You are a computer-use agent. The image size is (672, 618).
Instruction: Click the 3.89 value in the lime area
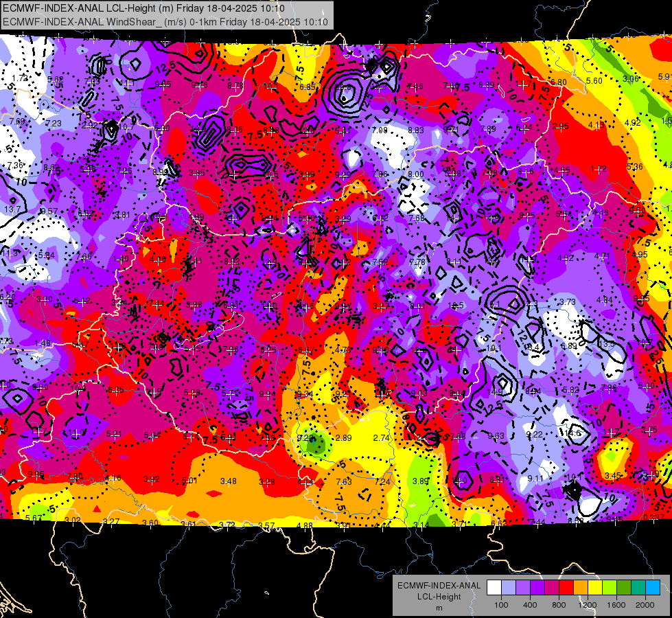420,481
